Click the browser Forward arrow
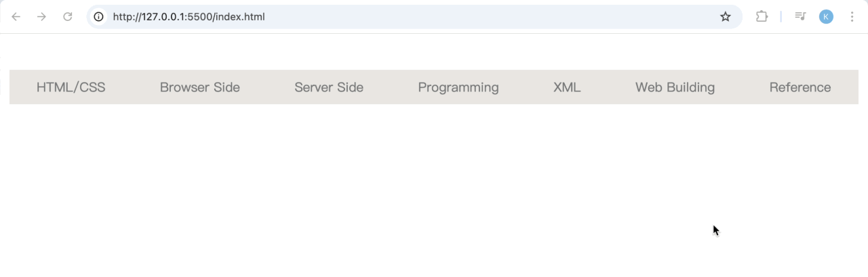 (x=42, y=17)
